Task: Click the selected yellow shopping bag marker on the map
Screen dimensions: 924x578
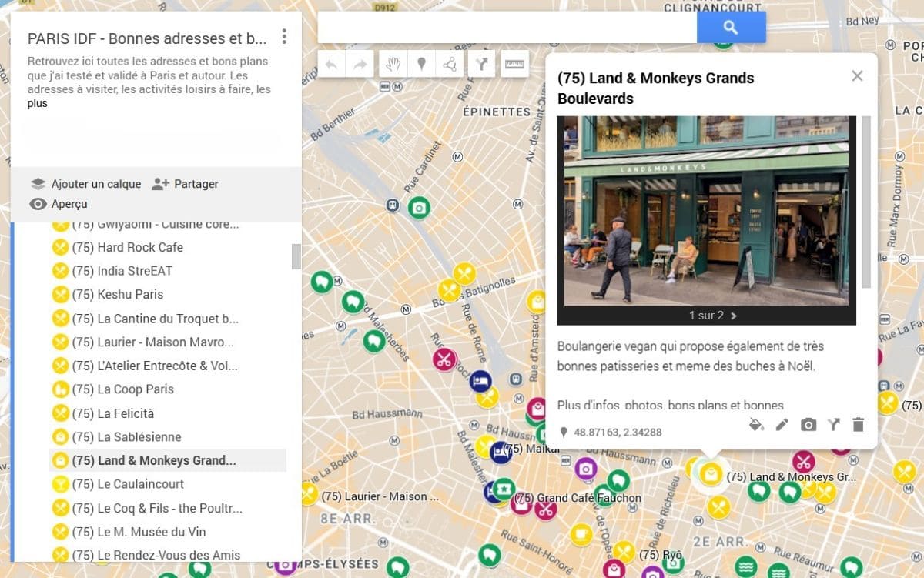Action: 710,474
